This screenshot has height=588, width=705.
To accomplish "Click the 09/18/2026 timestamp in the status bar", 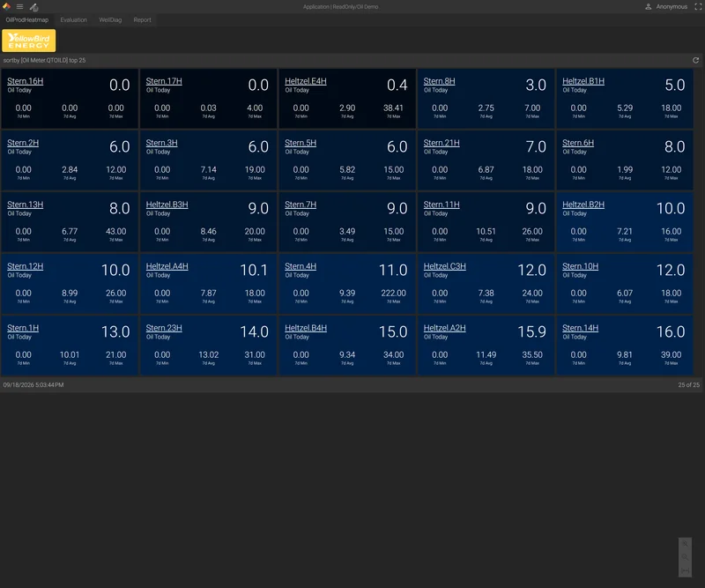I will pos(33,385).
